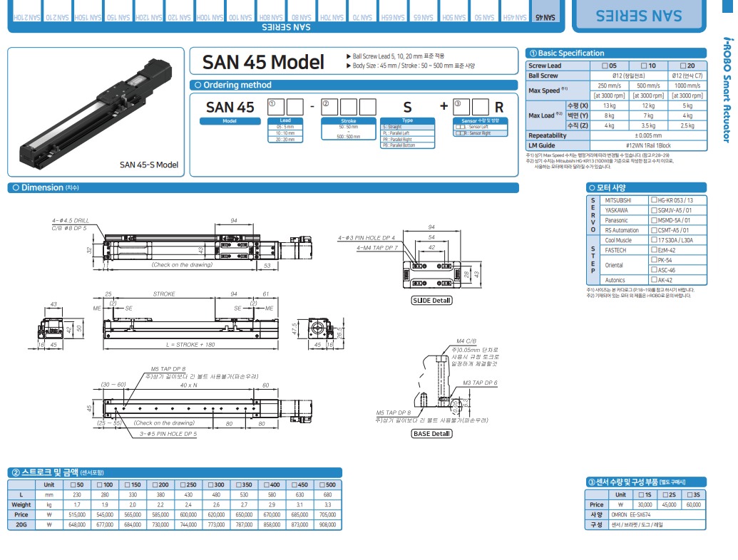
Task: Click the blue Stroke options label
Action: click(x=349, y=120)
